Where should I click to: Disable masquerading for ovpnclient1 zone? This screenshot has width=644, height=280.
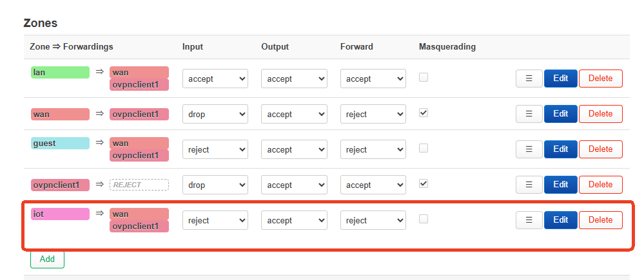coord(424,183)
